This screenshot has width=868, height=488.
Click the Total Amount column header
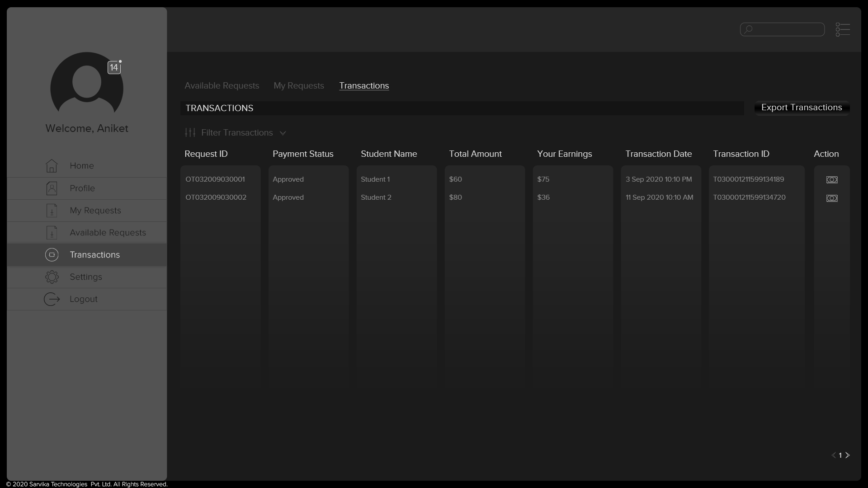coord(476,154)
